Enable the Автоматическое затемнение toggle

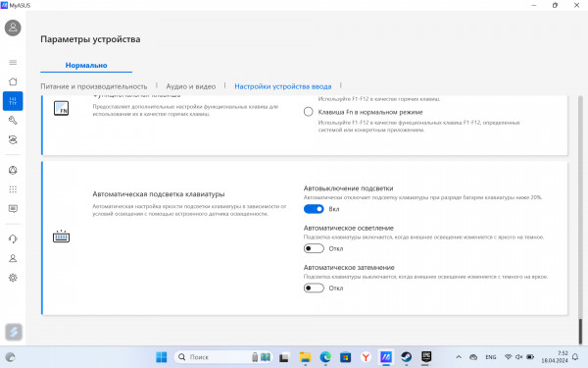coord(314,288)
